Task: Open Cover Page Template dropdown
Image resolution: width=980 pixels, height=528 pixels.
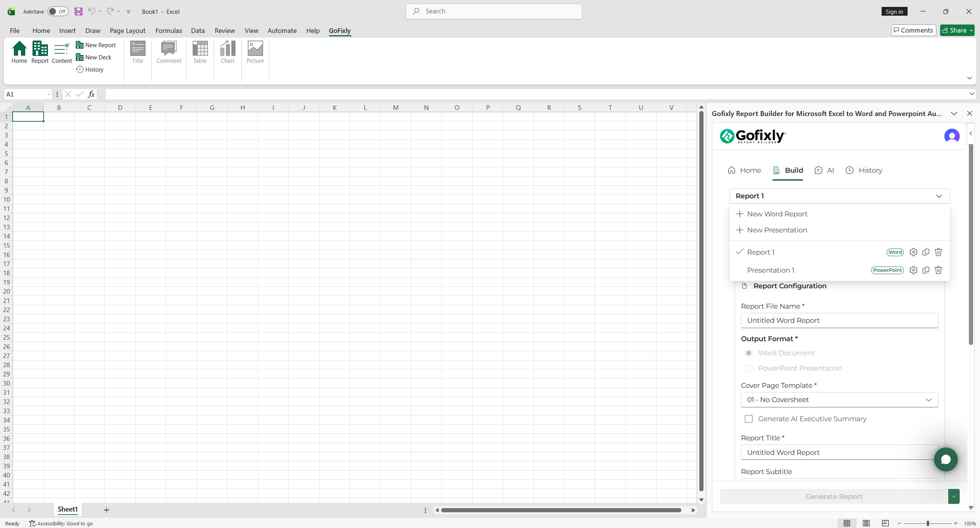Action: (x=839, y=400)
